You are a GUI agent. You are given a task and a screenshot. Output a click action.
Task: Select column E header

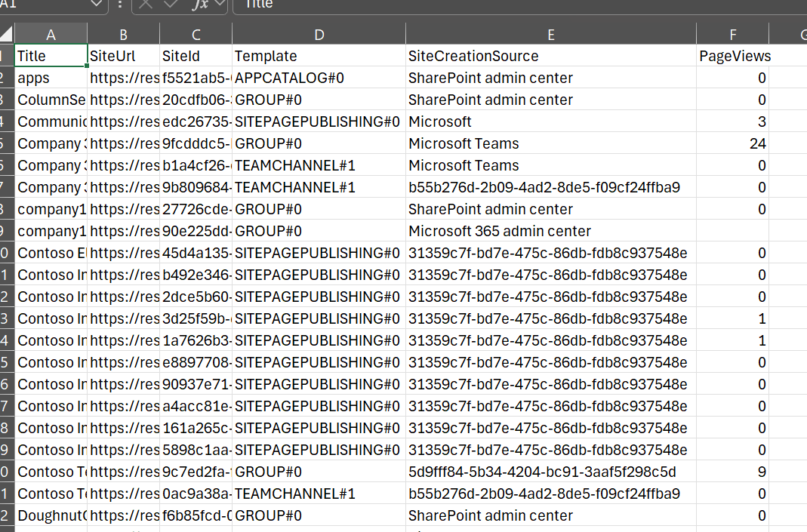[x=551, y=34]
